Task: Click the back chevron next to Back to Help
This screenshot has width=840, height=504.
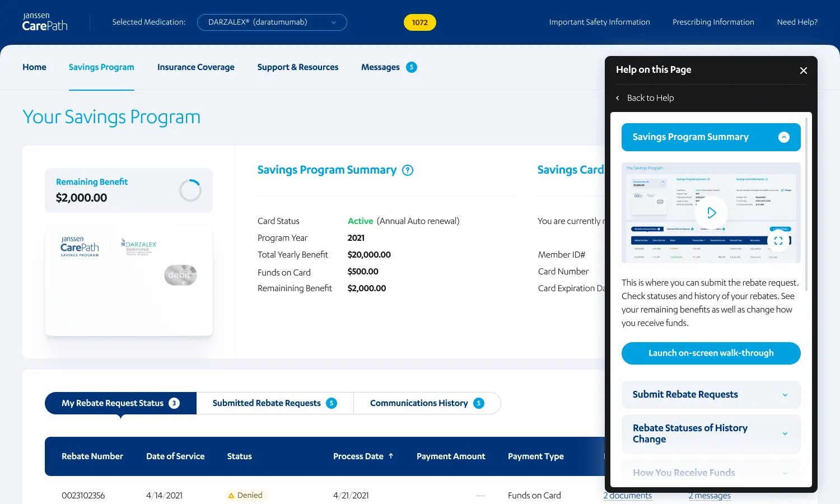Action: point(617,97)
